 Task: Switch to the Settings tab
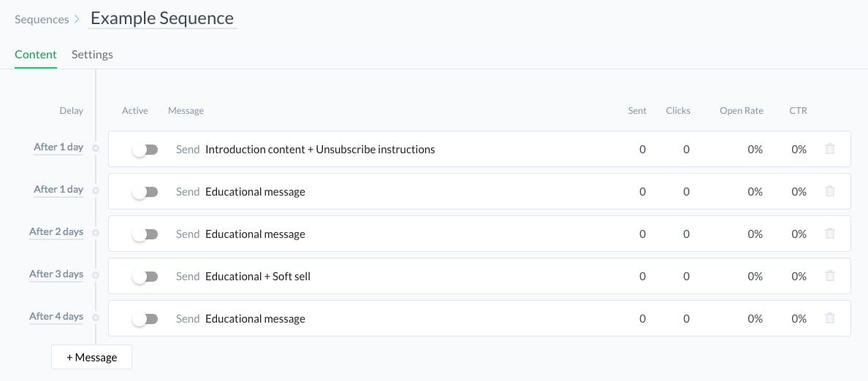(x=93, y=54)
